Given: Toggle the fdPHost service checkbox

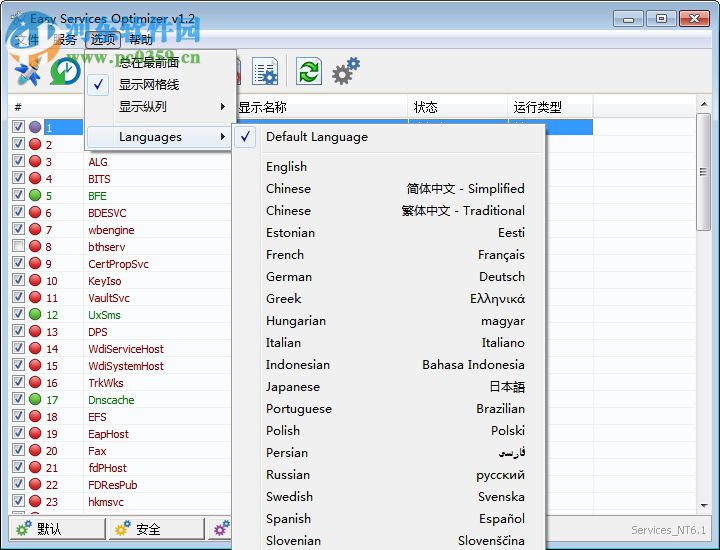Looking at the screenshot, I should [18, 466].
